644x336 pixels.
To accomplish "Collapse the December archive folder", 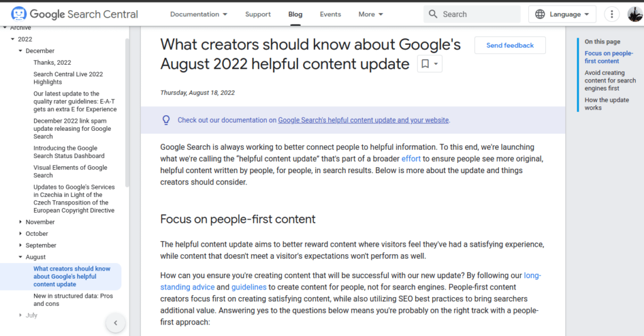I will point(21,51).
